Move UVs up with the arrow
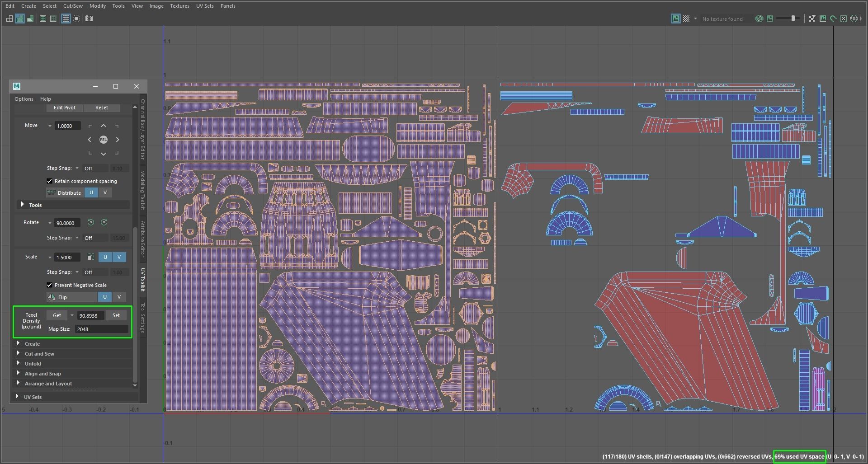This screenshot has width=868, height=464. (x=104, y=126)
